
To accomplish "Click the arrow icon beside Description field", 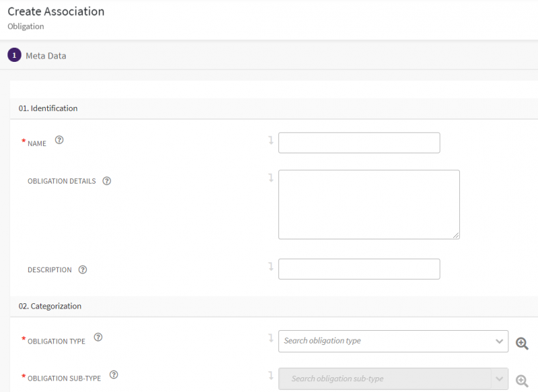I will (x=271, y=265).
